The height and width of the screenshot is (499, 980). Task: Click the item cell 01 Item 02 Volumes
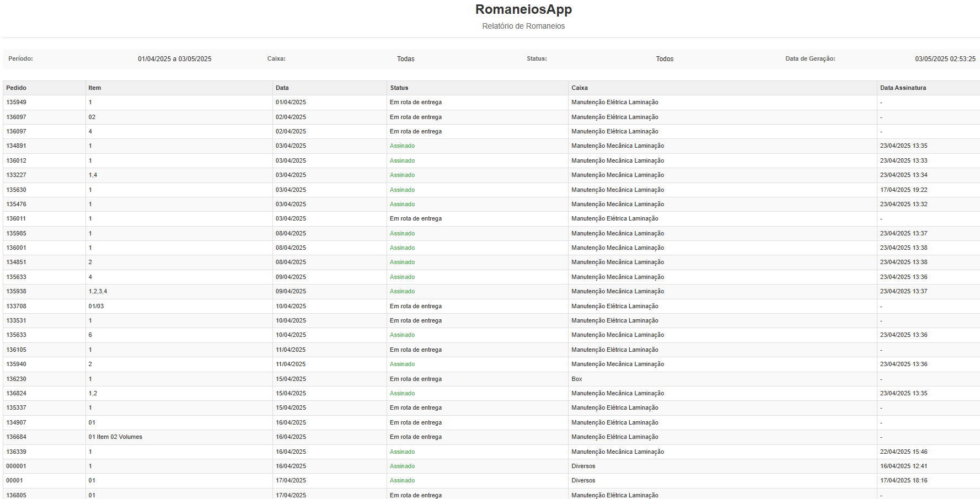[x=115, y=437]
